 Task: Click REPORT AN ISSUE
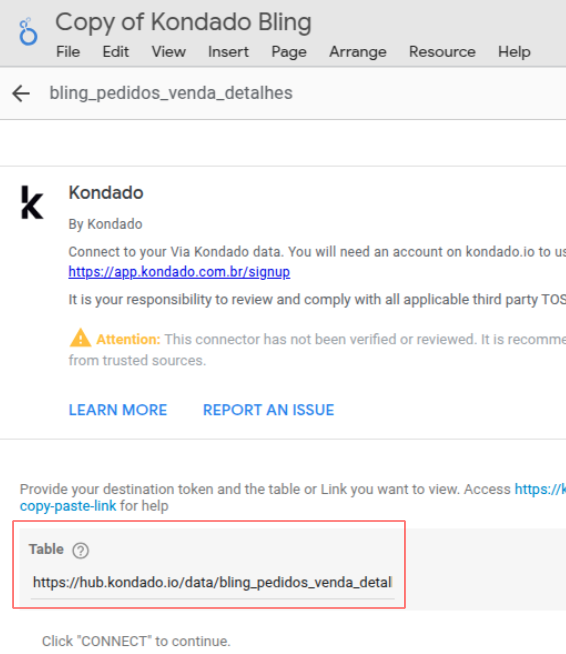[x=268, y=410]
